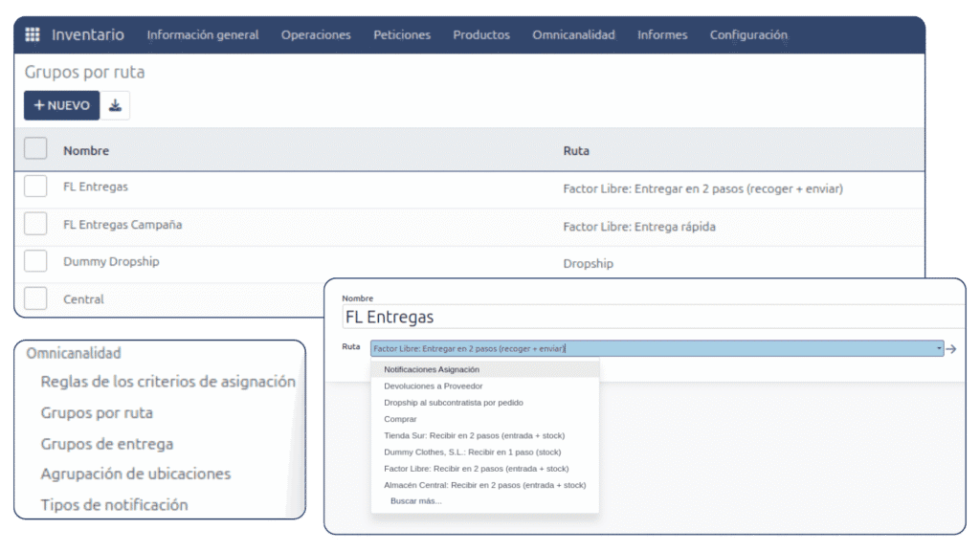
Task: Expand the Ruta dropdown arrow
Action: [x=939, y=349]
